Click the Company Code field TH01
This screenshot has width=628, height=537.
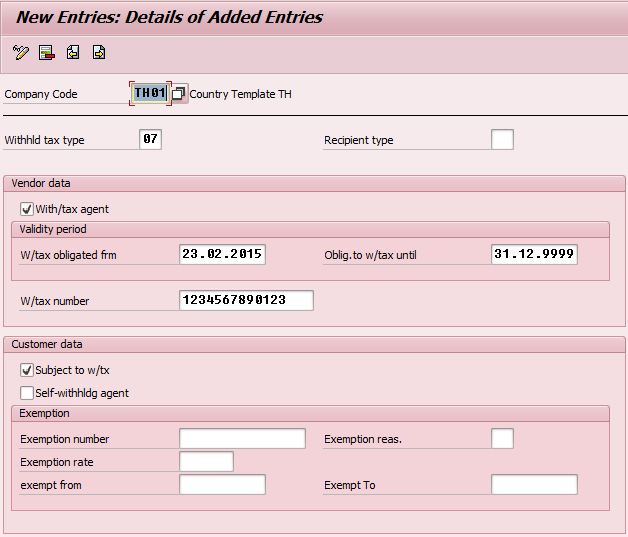tap(150, 93)
